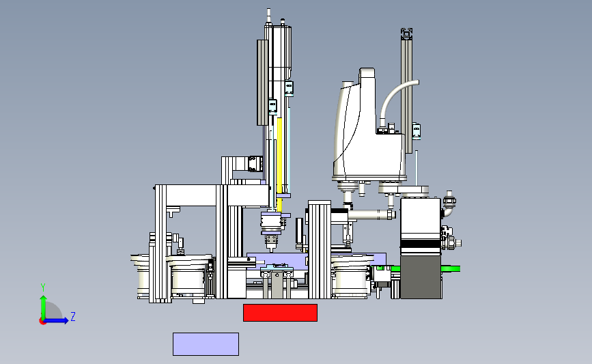
Task: Click the 'Y' axis label
Action: click(x=43, y=288)
